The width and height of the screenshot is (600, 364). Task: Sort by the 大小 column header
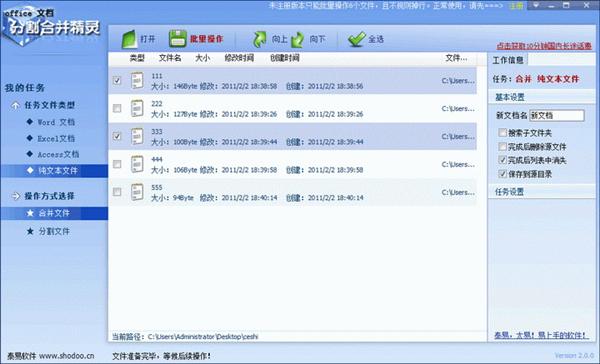[x=202, y=58]
